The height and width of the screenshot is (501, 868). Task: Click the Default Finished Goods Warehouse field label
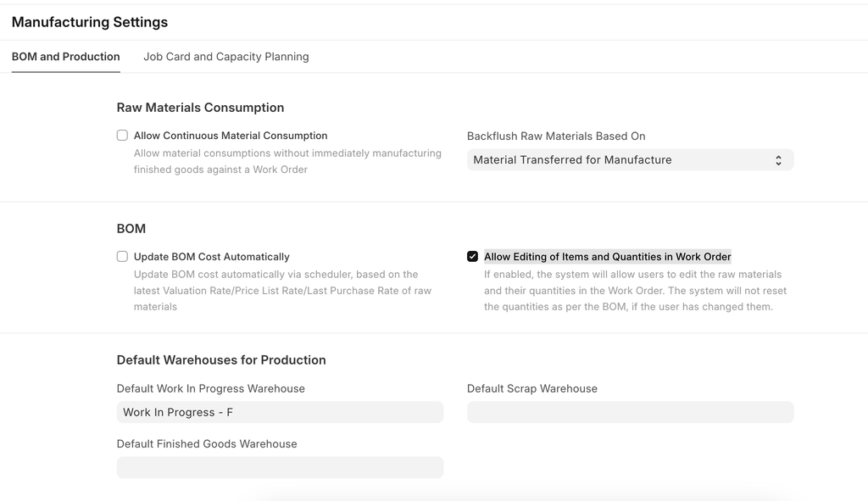point(207,444)
